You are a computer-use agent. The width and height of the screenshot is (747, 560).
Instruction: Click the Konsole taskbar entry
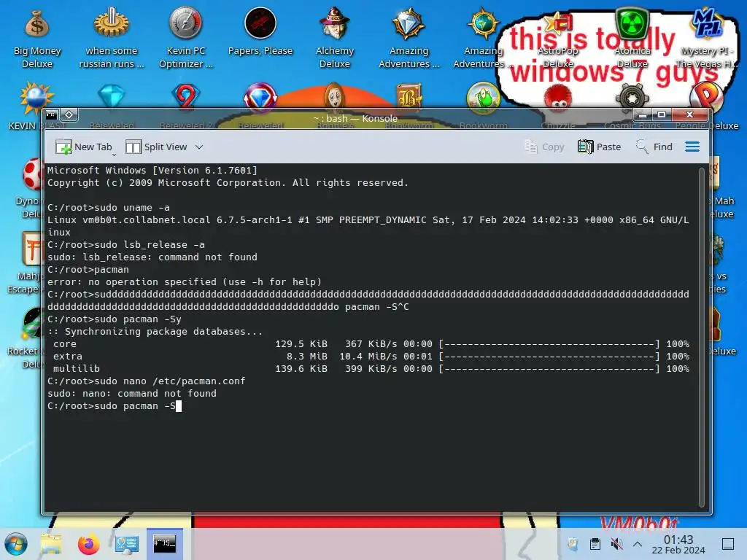pos(164,544)
